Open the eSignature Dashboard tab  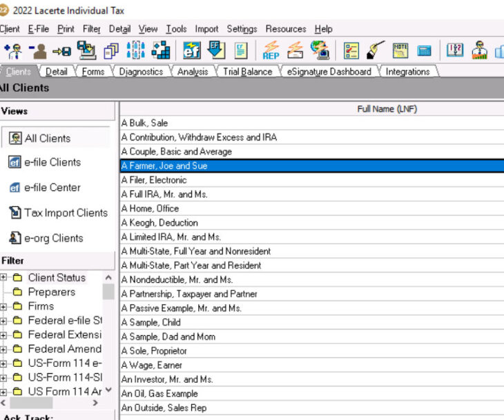point(329,72)
